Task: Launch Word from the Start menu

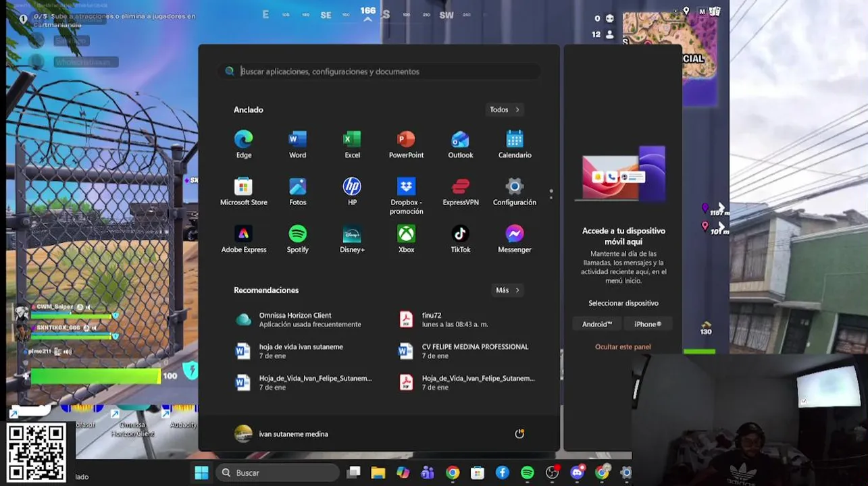Action: click(x=297, y=144)
